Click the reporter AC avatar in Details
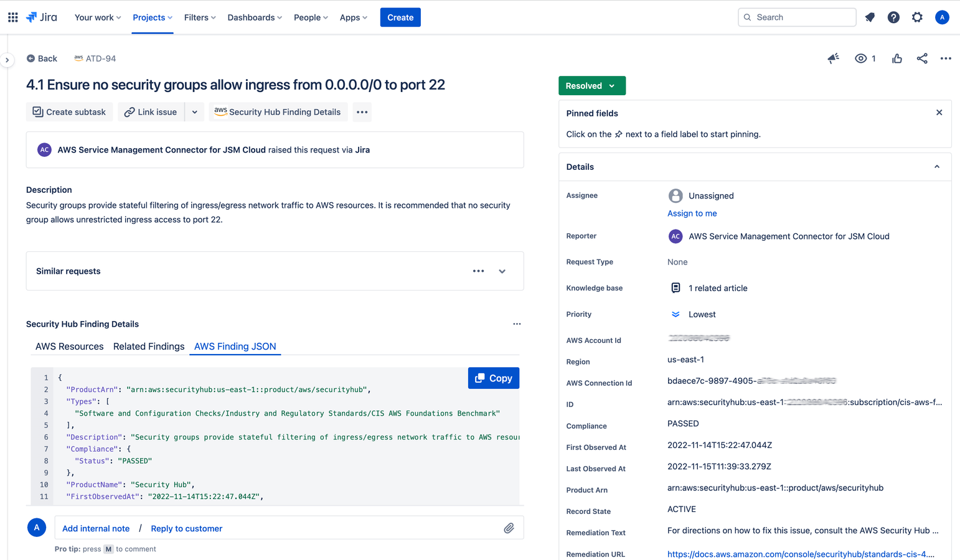This screenshot has width=960, height=560. [x=675, y=236]
